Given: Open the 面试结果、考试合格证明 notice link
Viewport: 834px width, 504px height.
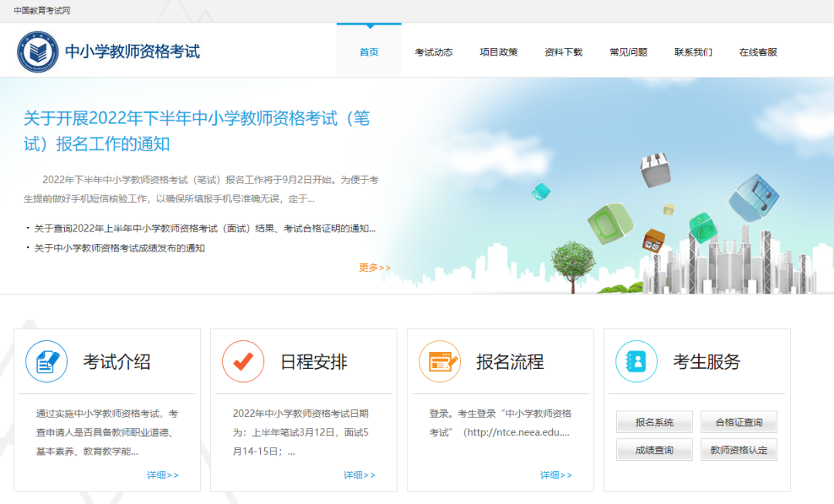Looking at the screenshot, I should 205,228.
